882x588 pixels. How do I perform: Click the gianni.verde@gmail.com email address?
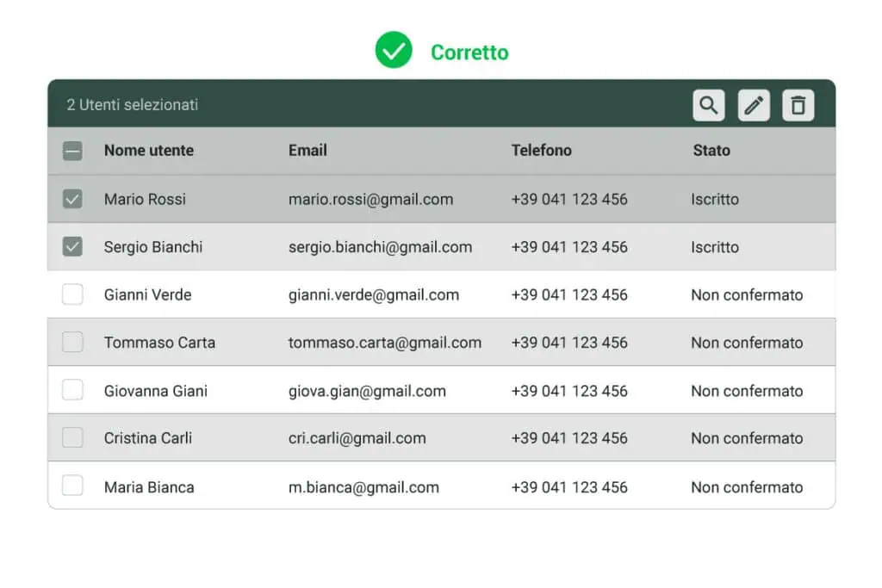click(x=373, y=294)
